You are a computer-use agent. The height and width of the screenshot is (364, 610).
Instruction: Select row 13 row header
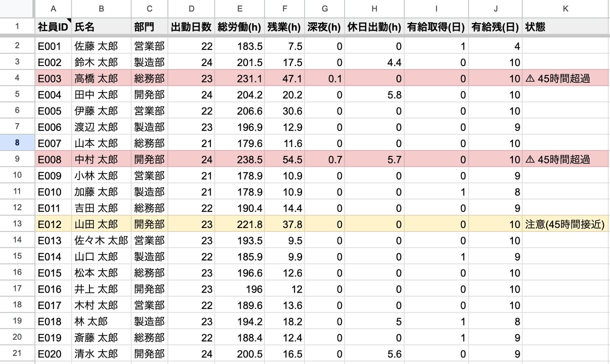pyautogui.click(x=17, y=224)
